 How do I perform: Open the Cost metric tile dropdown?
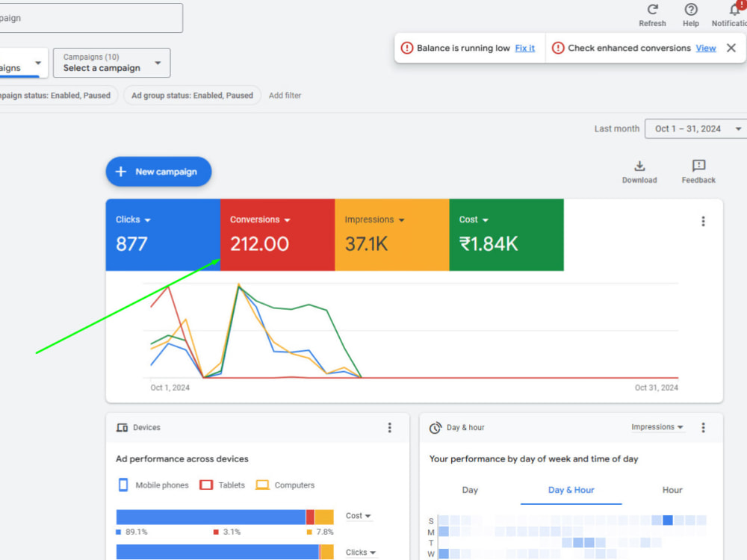474,220
